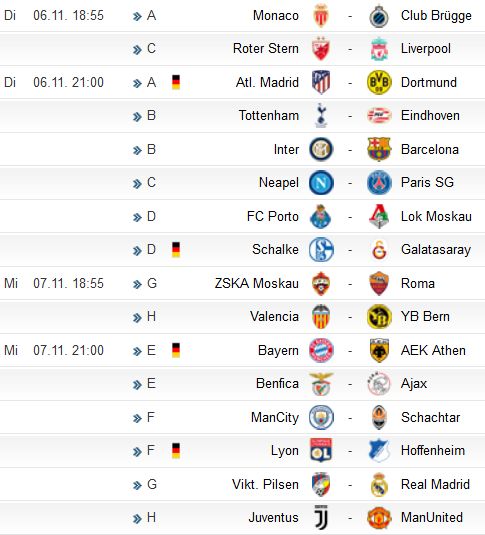Click the Bayern Munich crest

pos(321,350)
